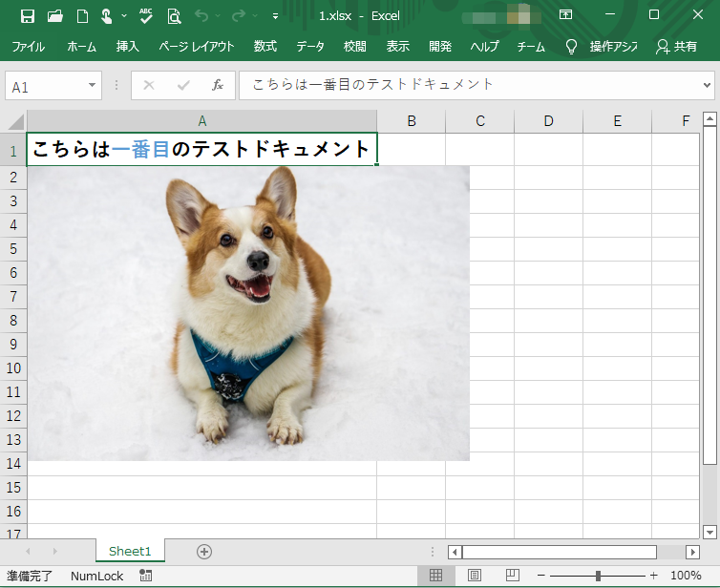The image size is (720, 588).
Task: Expand the Name Box dropdown arrow
Action: coord(93,85)
